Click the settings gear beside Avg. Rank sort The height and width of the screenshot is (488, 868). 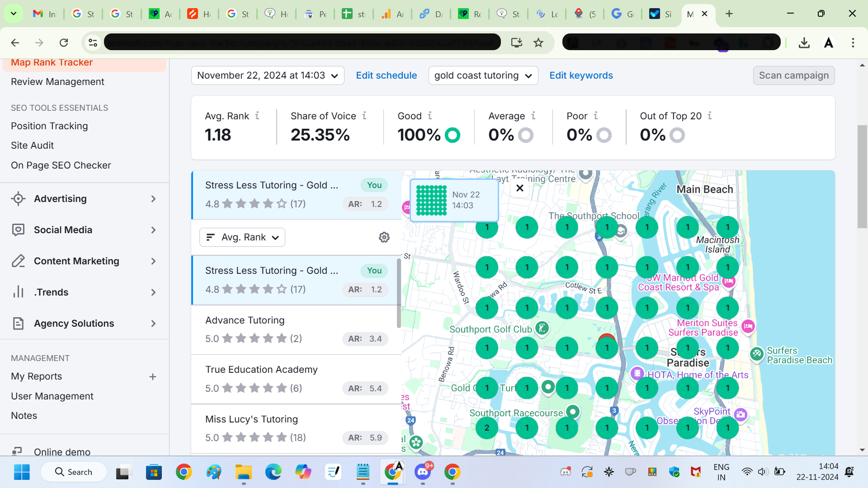[x=384, y=237]
